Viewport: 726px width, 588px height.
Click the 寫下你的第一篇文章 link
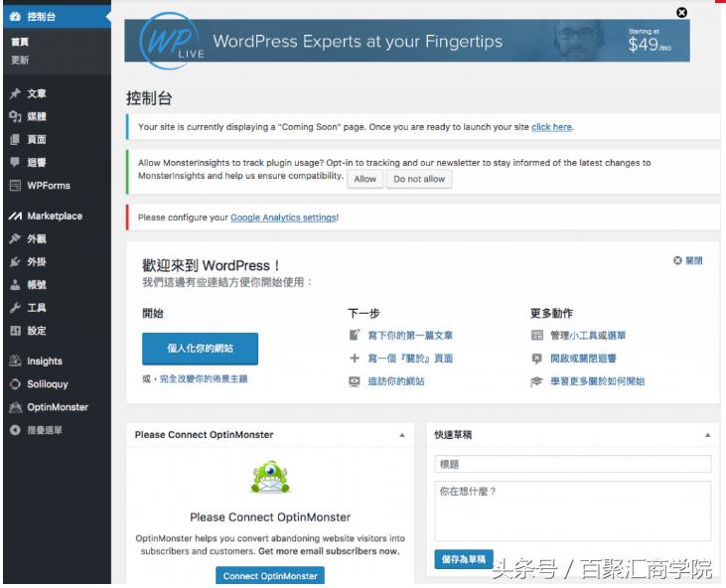point(410,335)
